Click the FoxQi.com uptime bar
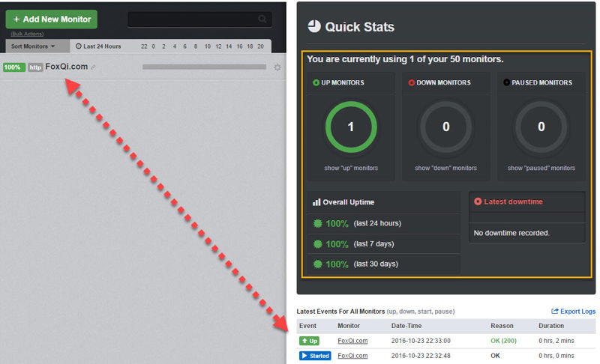Screen dimensions: 600x364 [x=204, y=67]
